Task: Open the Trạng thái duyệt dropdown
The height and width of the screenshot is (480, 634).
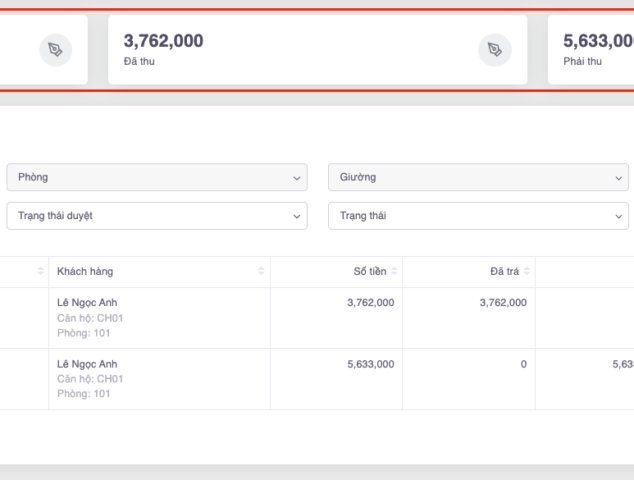Action: click(x=157, y=215)
